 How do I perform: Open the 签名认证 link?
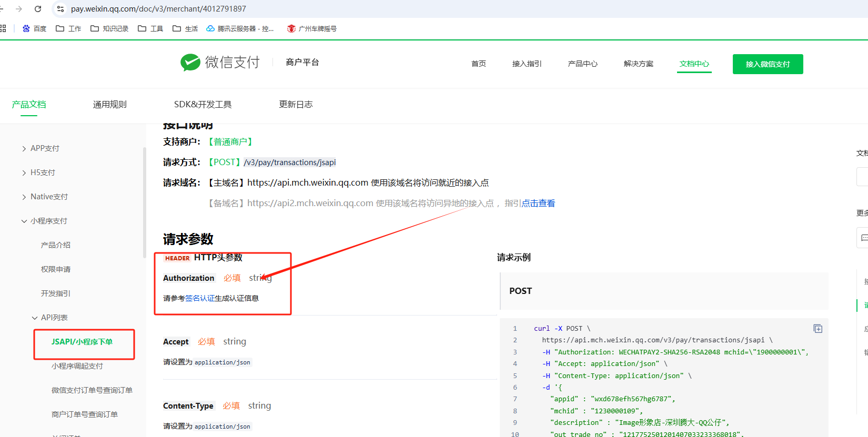(200, 298)
